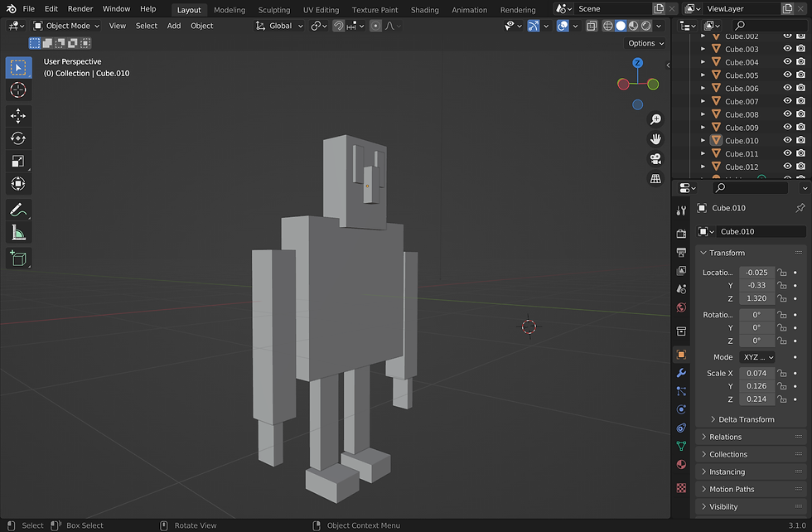Open the Physics properties tab icon
Viewport: 812px width, 532px height.
pos(681,409)
